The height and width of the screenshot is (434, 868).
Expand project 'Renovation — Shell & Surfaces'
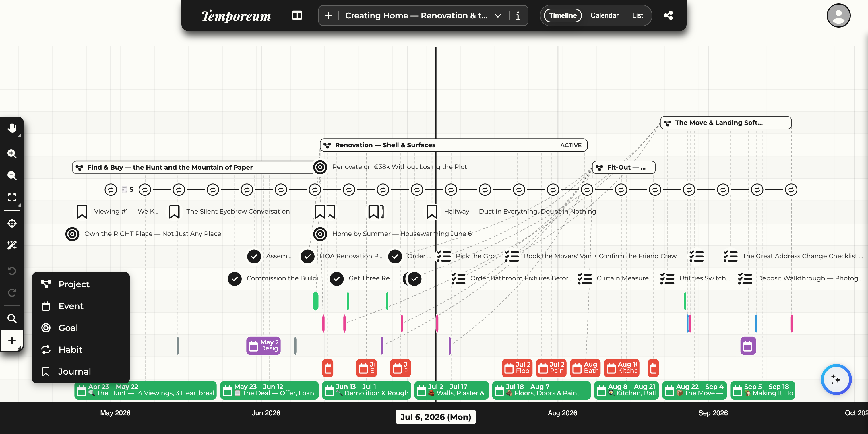click(454, 145)
